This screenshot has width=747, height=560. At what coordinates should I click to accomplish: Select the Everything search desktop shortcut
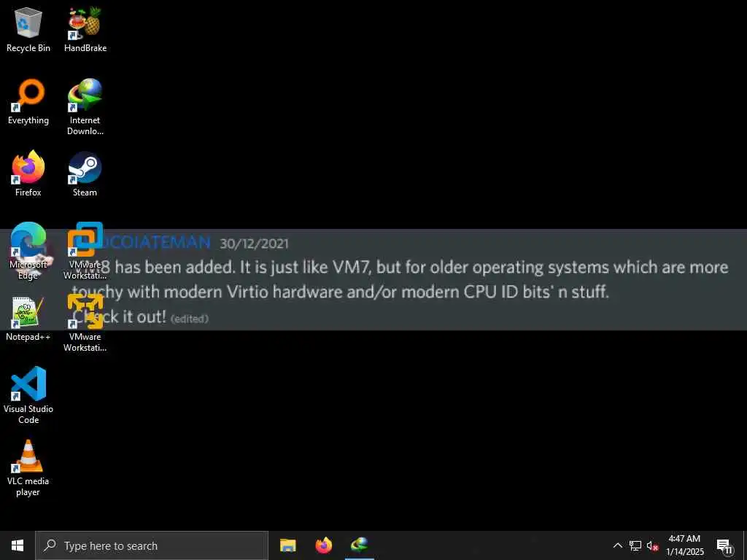coord(28,102)
